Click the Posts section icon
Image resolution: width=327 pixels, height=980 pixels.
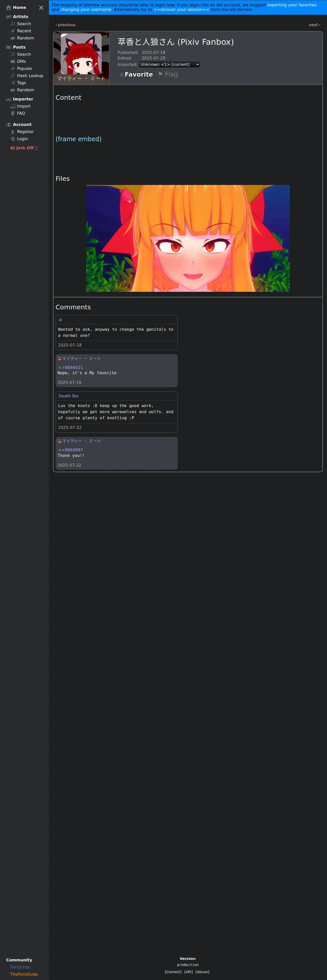click(8, 47)
